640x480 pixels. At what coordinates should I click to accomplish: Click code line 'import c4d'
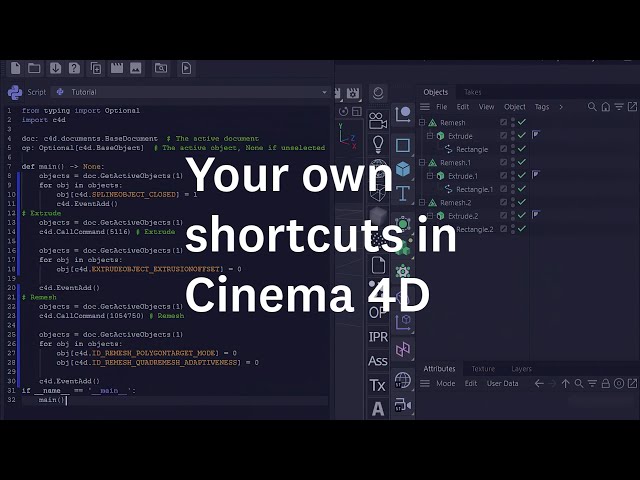44,120
